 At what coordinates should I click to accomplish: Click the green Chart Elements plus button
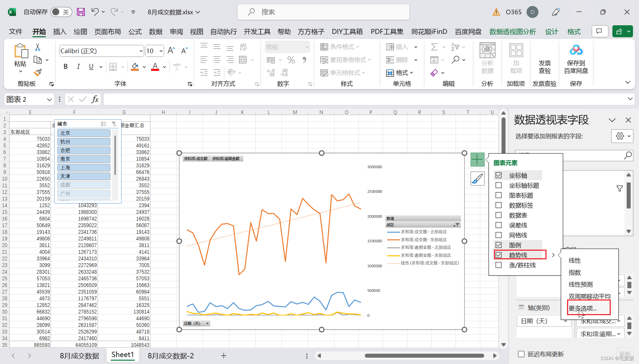click(477, 160)
